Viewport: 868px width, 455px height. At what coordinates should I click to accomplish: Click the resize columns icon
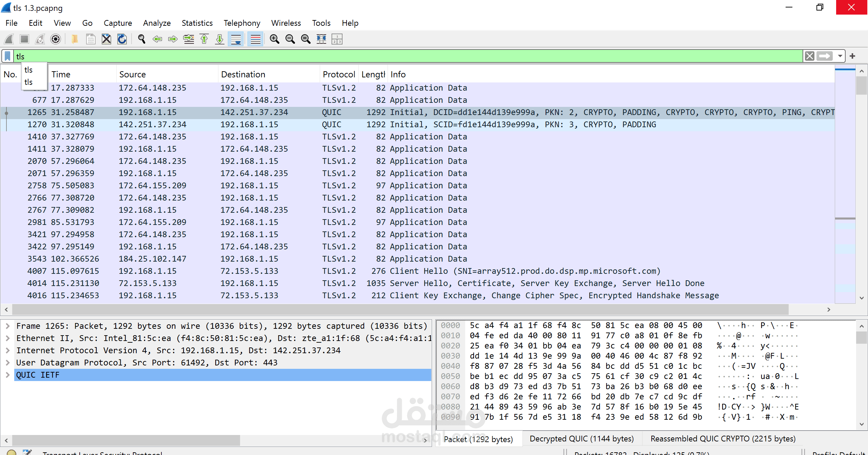pos(321,39)
